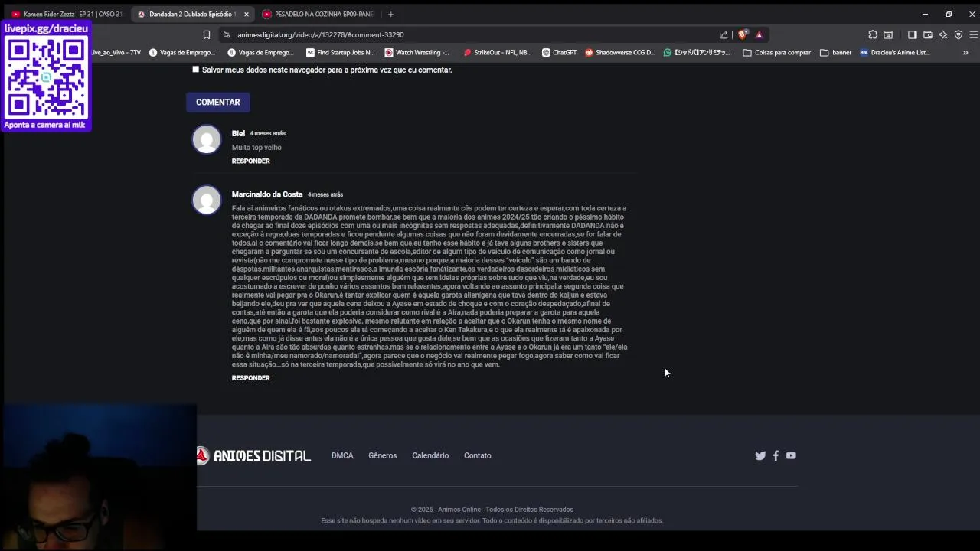Open the browser hamburger menu
The height and width of the screenshot is (551, 980).
coord(974,34)
